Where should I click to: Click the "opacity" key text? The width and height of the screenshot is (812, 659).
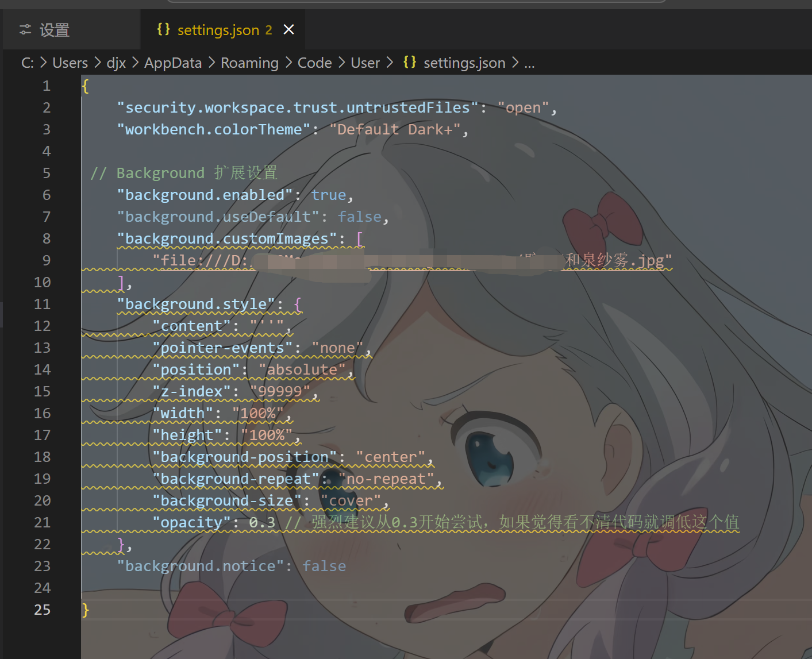tap(192, 523)
